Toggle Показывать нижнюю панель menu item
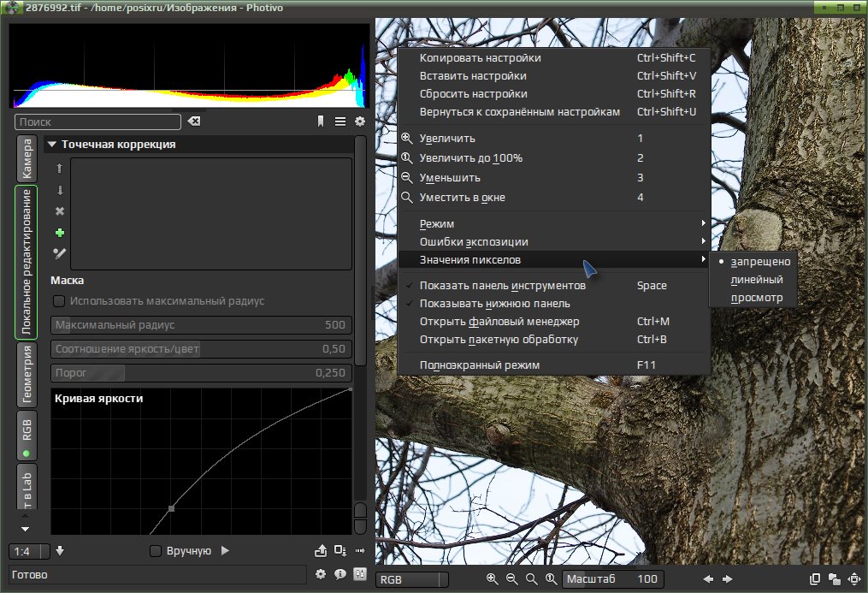The width and height of the screenshot is (868, 593). pos(553,304)
